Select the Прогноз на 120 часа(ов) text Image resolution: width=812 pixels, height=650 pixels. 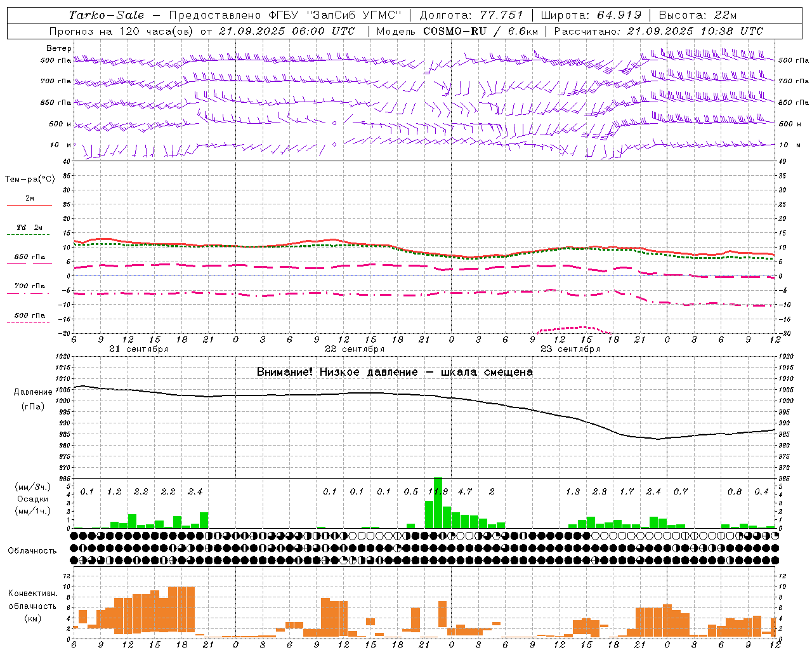[x=122, y=31]
